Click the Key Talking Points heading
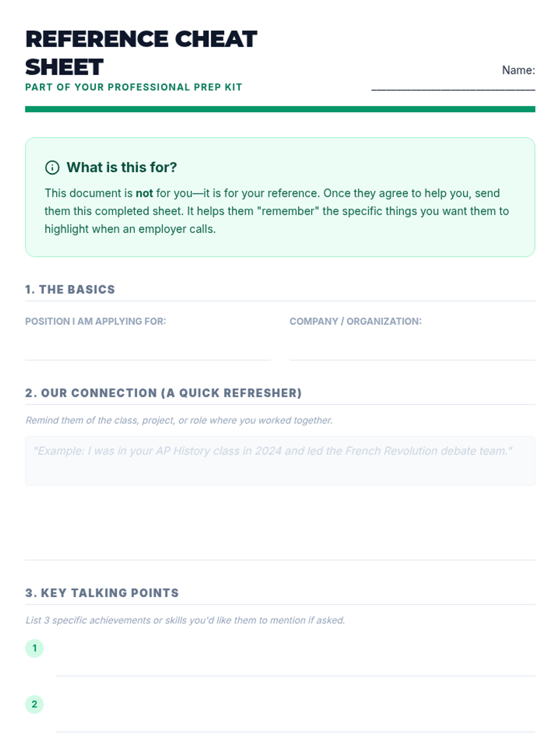 pyautogui.click(x=102, y=593)
